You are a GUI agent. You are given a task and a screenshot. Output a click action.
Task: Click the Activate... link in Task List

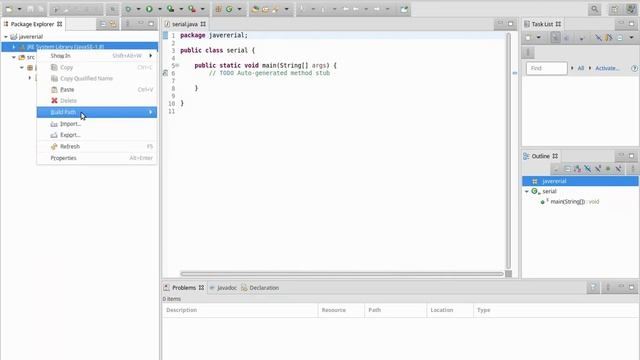coord(607,68)
